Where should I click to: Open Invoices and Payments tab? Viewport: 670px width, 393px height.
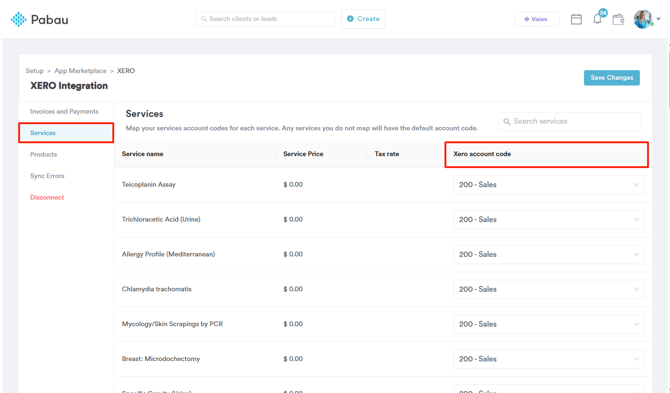click(x=64, y=111)
